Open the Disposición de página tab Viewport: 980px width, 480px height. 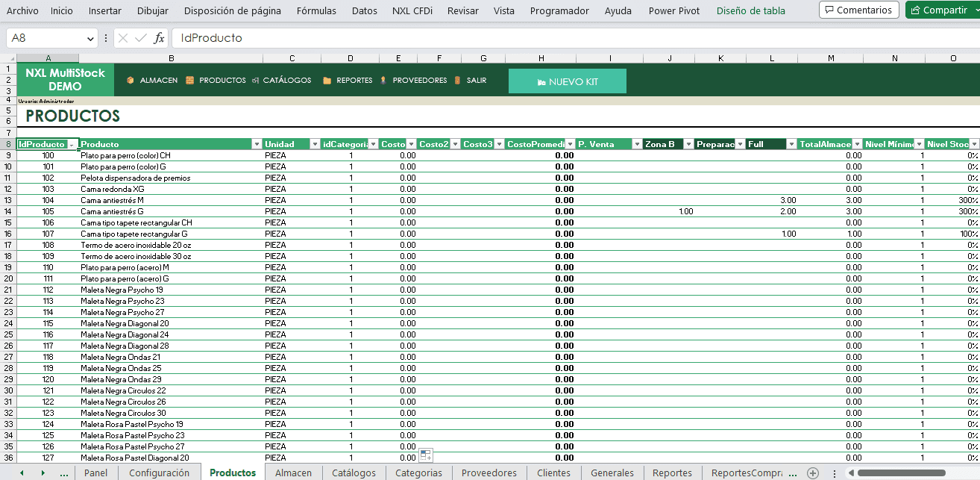233,10
